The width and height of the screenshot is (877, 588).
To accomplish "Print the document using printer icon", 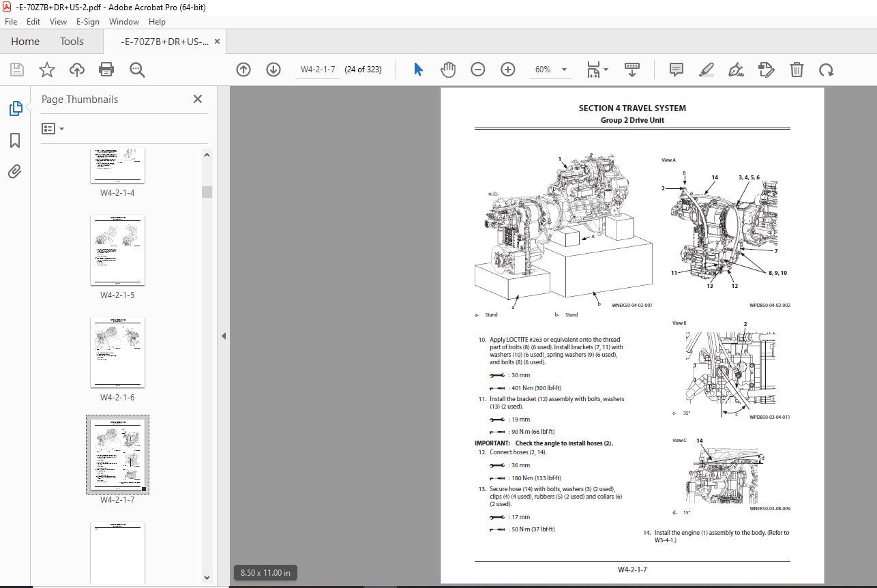I will (106, 70).
